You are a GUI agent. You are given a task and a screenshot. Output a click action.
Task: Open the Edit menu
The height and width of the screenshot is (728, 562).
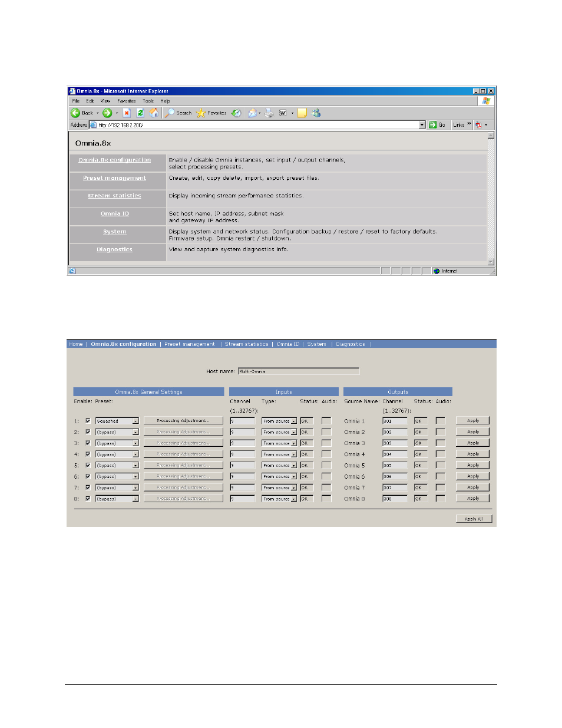pyautogui.click(x=90, y=101)
